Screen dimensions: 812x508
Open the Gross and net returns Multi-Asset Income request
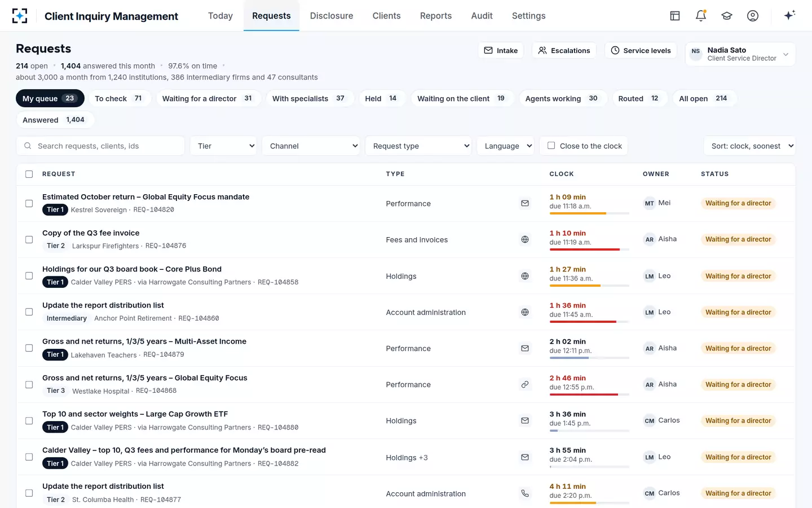(144, 341)
